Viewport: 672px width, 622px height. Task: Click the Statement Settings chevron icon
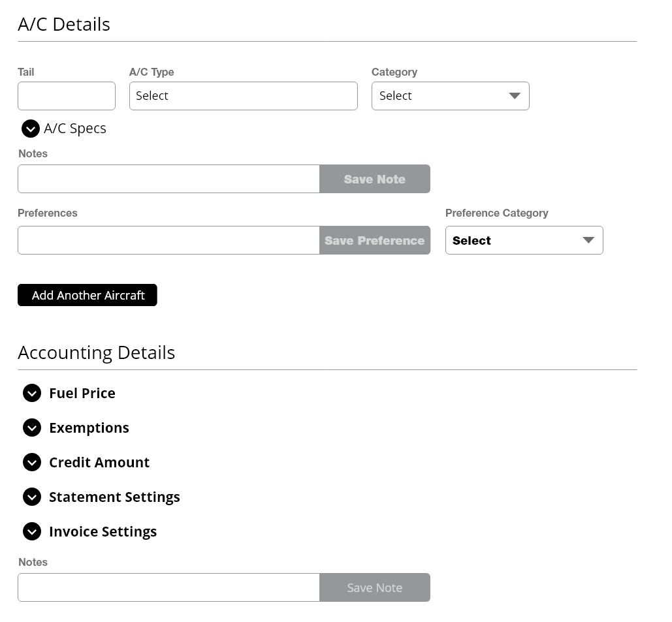pyautogui.click(x=32, y=497)
